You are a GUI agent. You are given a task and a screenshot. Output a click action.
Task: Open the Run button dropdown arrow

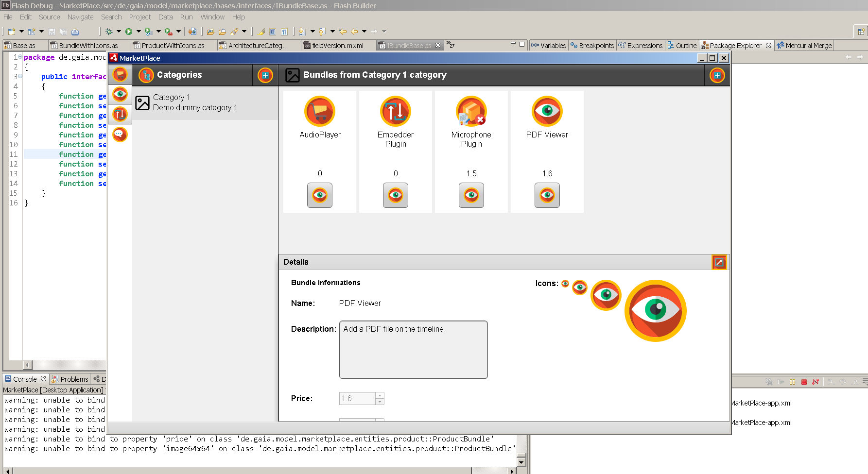139,32
